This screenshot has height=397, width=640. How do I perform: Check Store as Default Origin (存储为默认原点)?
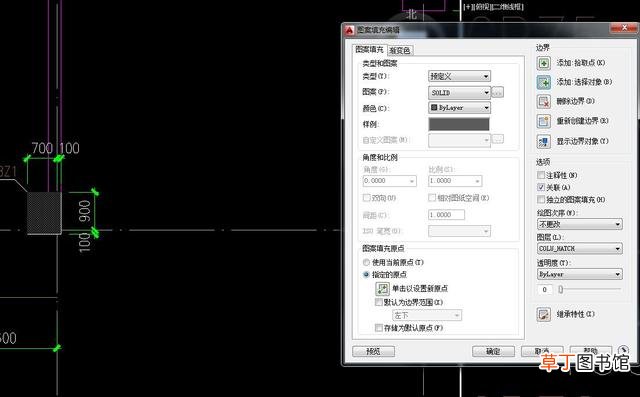(378, 328)
